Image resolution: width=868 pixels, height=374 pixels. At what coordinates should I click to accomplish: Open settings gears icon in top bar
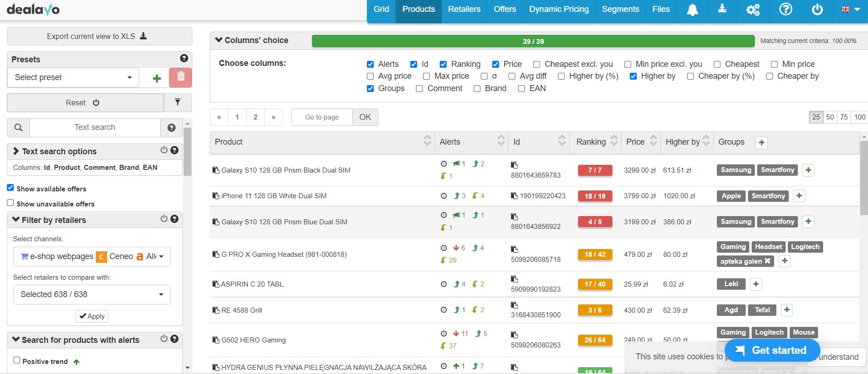pyautogui.click(x=753, y=10)
